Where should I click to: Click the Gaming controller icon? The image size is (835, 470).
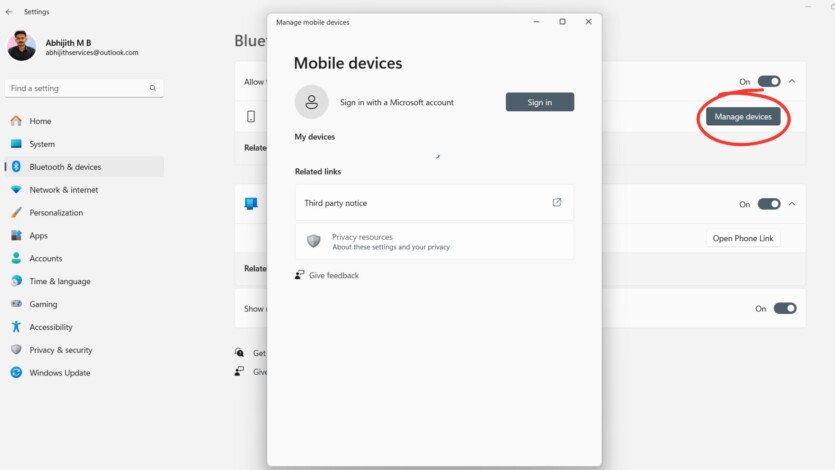tap(16, 303)
